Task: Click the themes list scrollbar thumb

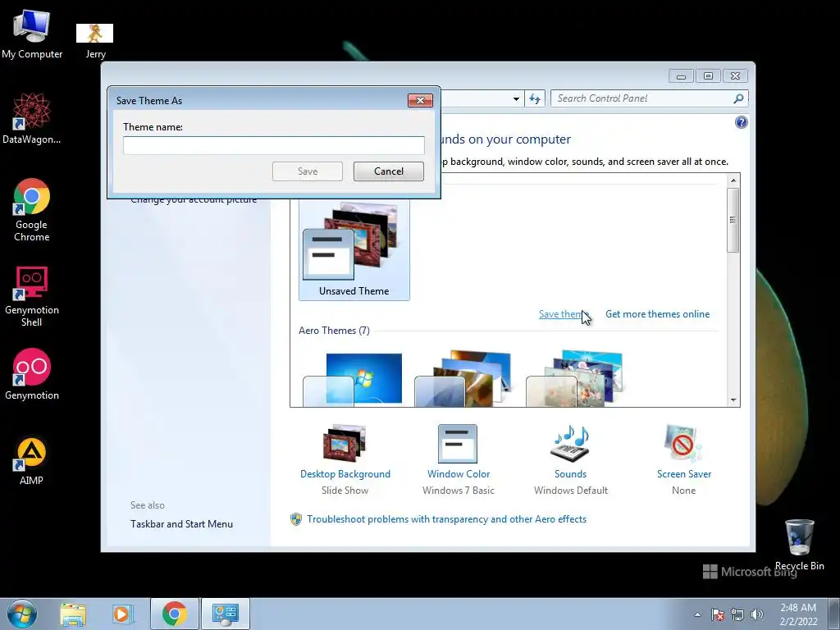Action: click(733, 220)
